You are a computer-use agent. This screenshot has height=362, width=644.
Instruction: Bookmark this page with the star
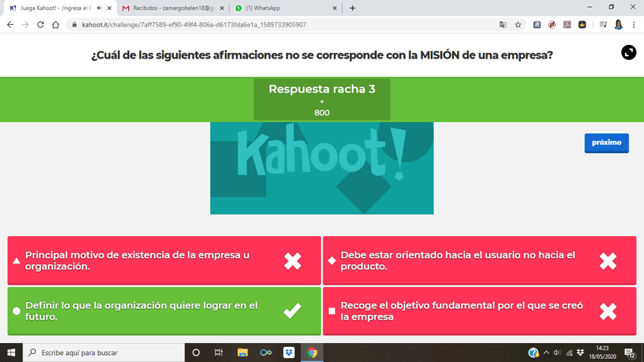pos(518,24)
